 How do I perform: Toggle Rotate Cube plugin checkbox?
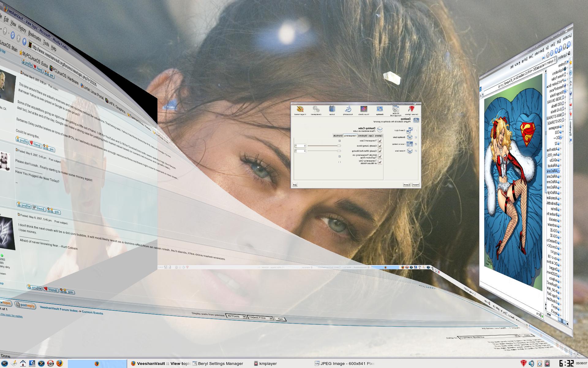(416, 151)
